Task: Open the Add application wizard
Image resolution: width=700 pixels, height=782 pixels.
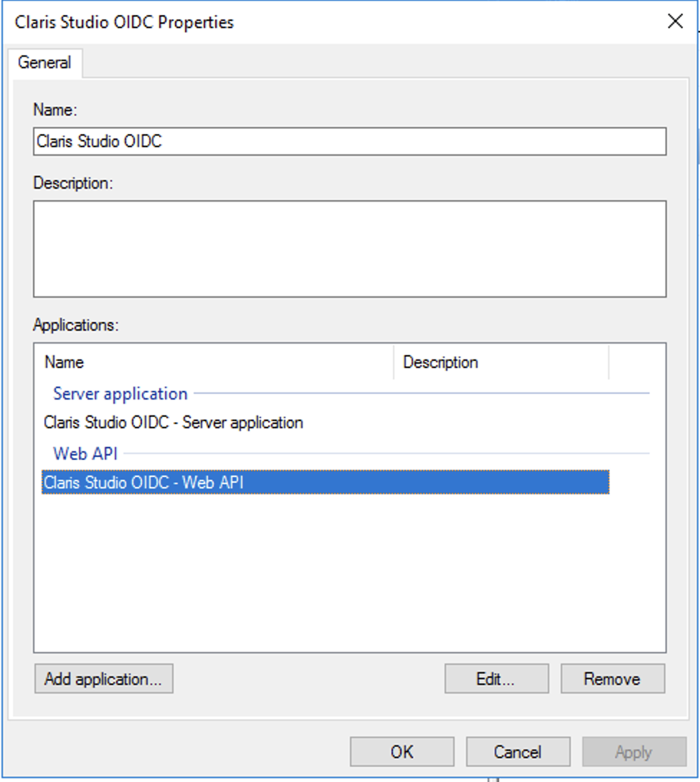Action: (x=103, y=678)
